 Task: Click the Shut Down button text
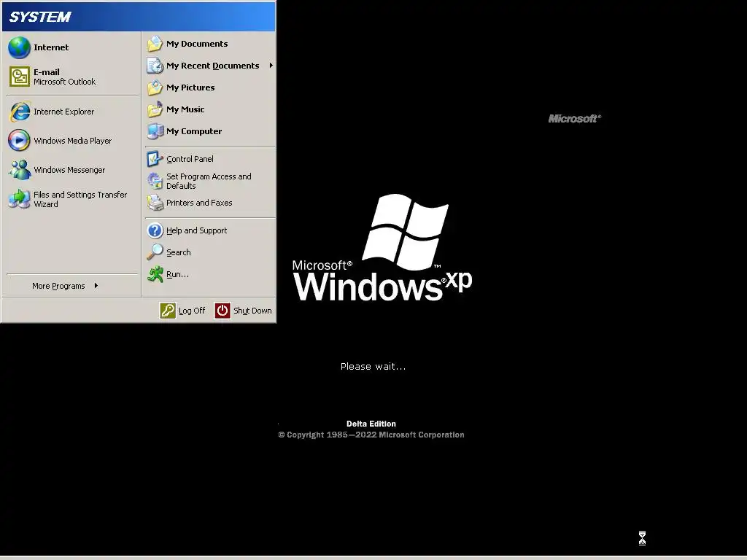tap(252, 311)
